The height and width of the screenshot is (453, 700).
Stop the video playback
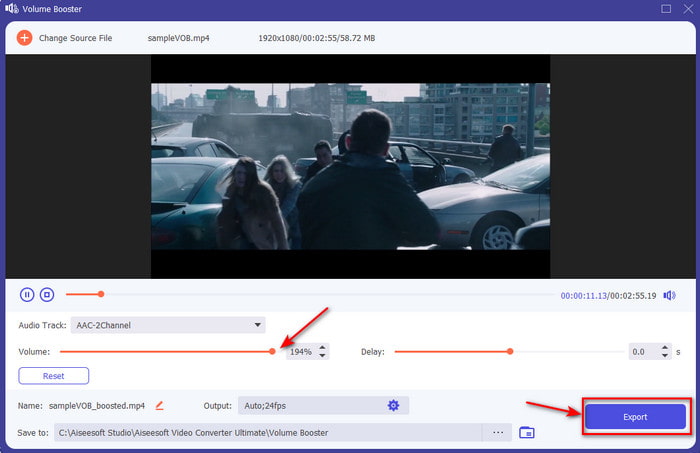coord(46,294)
